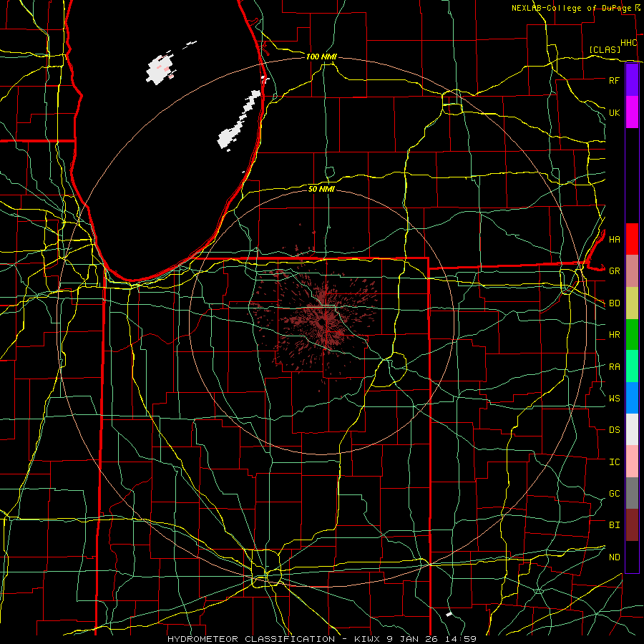
Task: Click the white dry snow echo nearest the lakeshore
Action: pyautogui.click(x=240, y=119)
